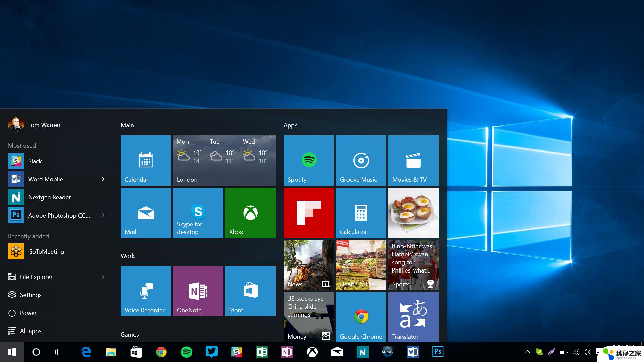Open Voice Recorder in Work section
The image size is (644, 362).
145,291
